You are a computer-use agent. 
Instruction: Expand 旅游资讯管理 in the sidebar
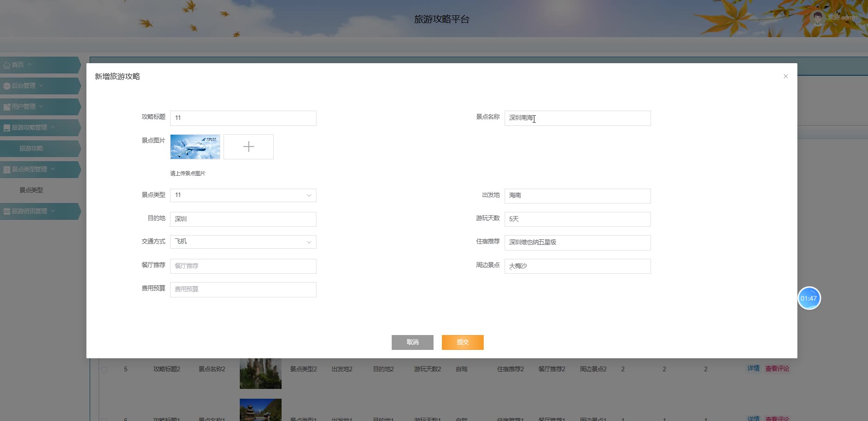(39, 211)
